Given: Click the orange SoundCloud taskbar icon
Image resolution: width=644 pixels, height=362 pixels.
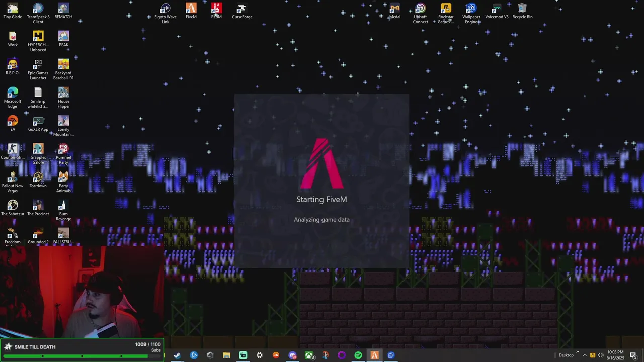Looking at the screenshot, I should click(x=276, y=355).
